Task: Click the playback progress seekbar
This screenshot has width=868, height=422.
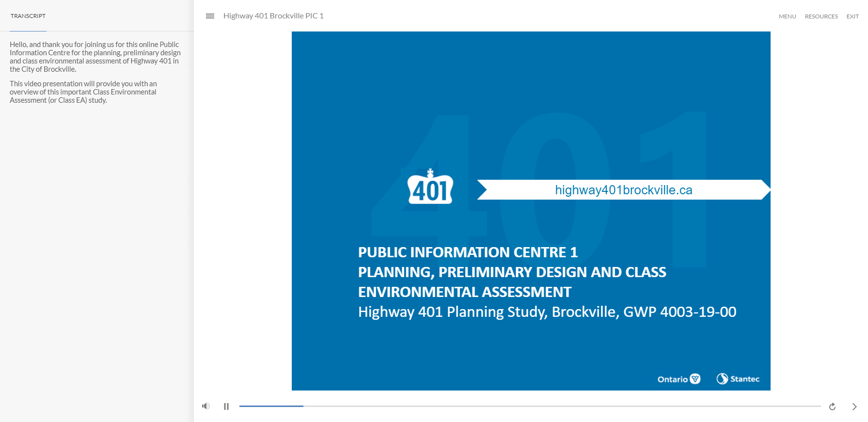Action: [x=530, y=406]
